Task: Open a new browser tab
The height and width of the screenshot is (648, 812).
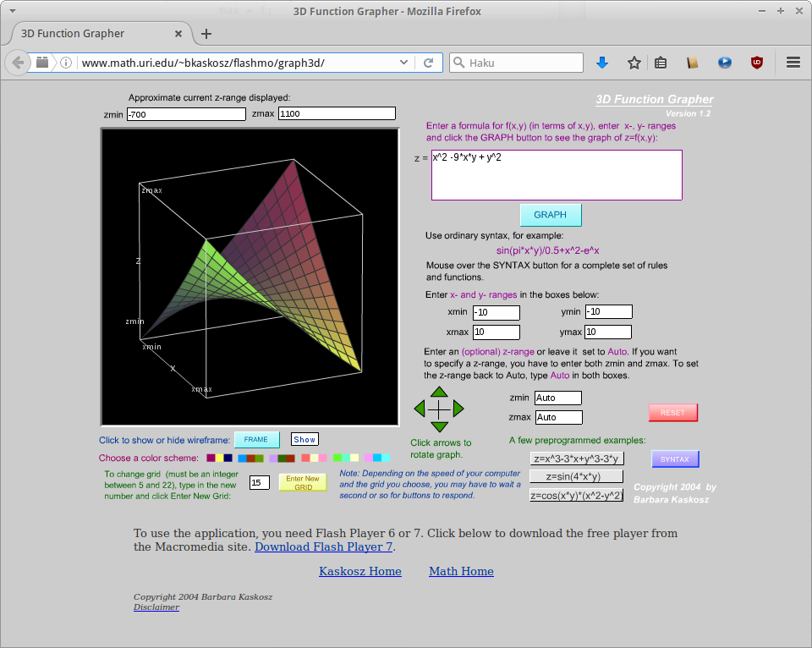Action: pos(206,34)
